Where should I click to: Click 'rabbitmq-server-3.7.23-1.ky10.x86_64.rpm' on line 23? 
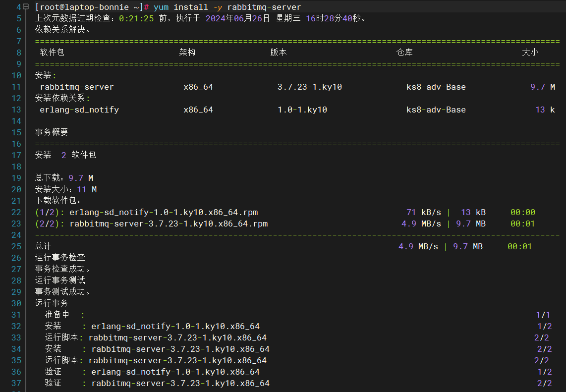(x=169, y=224)
